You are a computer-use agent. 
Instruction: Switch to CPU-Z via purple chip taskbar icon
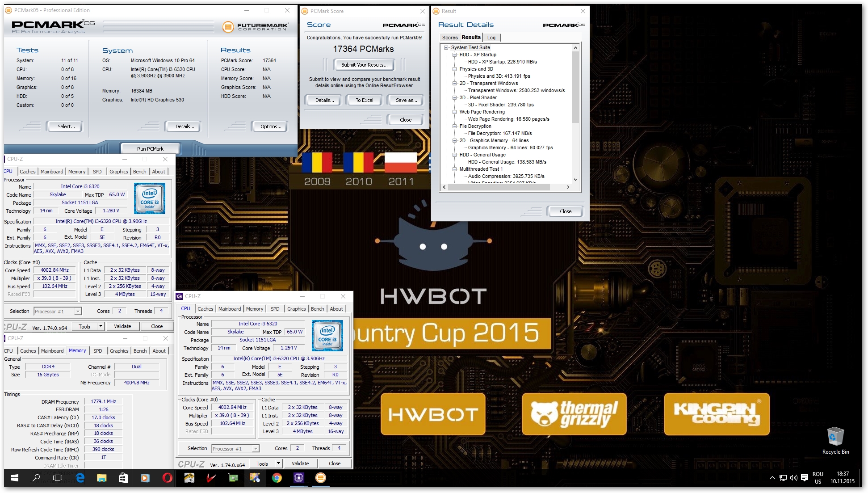298,478
